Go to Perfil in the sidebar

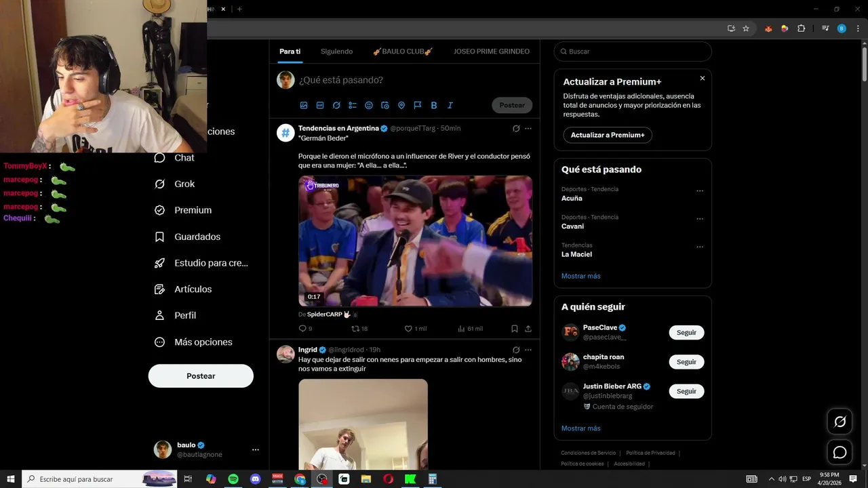(175, 315)
